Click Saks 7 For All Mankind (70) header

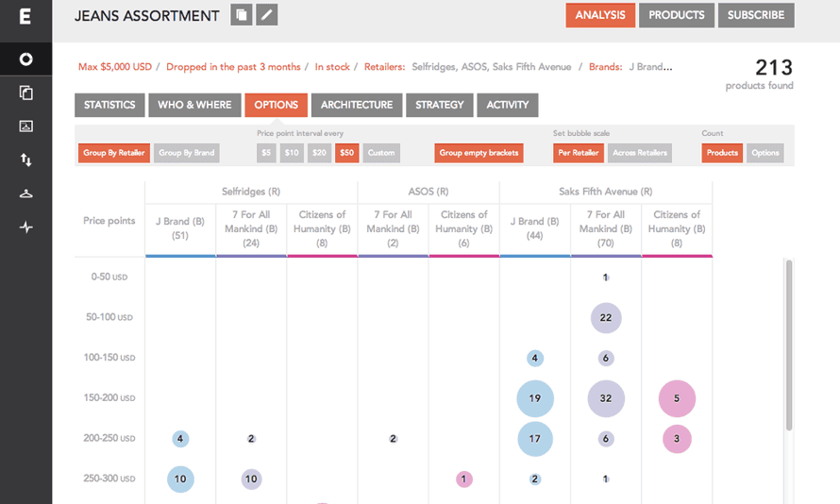click(605, 228)
